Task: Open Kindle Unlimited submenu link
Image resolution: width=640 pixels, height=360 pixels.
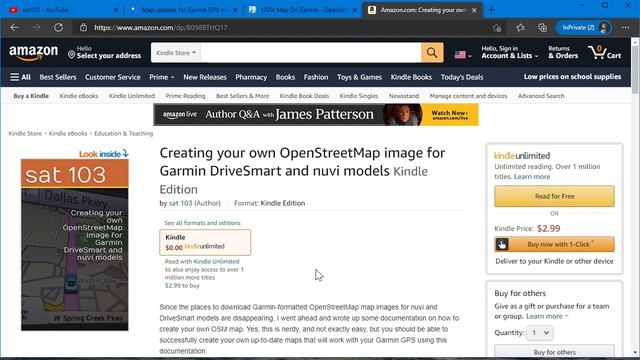Action: 132,96
